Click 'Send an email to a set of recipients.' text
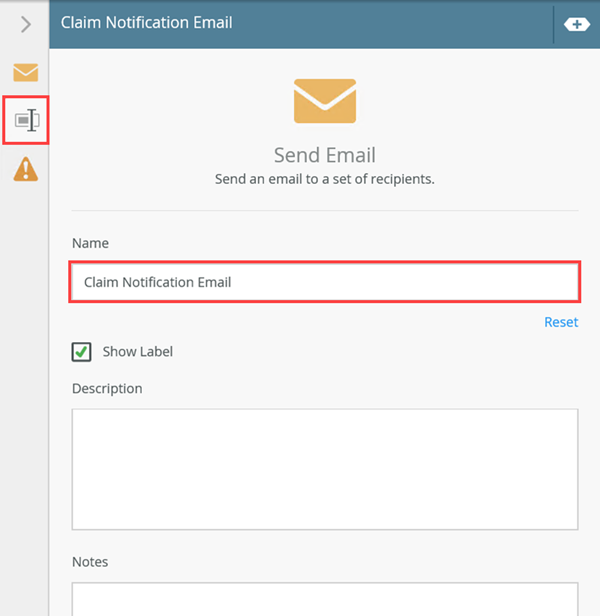The width and height of the screenshot is (600, 616). click(x=325, y=179)
